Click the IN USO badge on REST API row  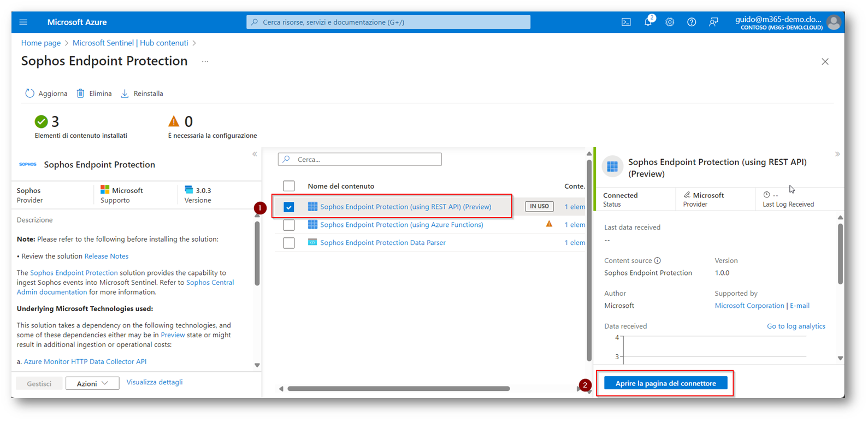point(539,206)
